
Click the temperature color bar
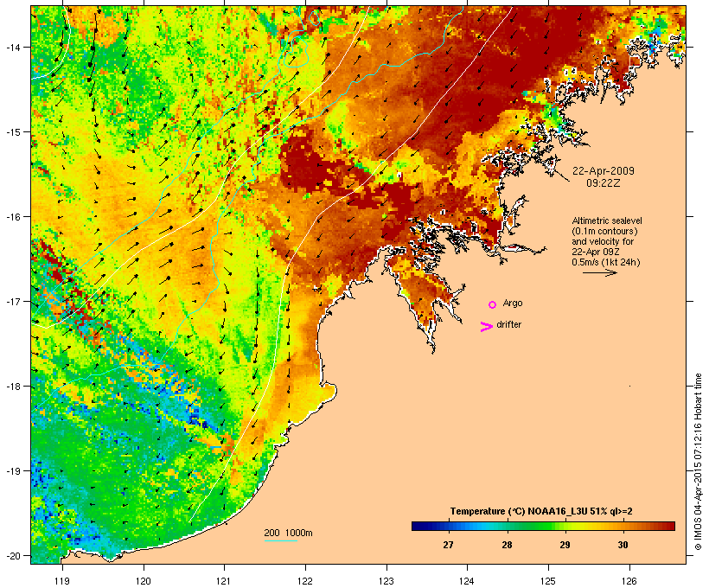pyautogui.click(x=543, y=526)
